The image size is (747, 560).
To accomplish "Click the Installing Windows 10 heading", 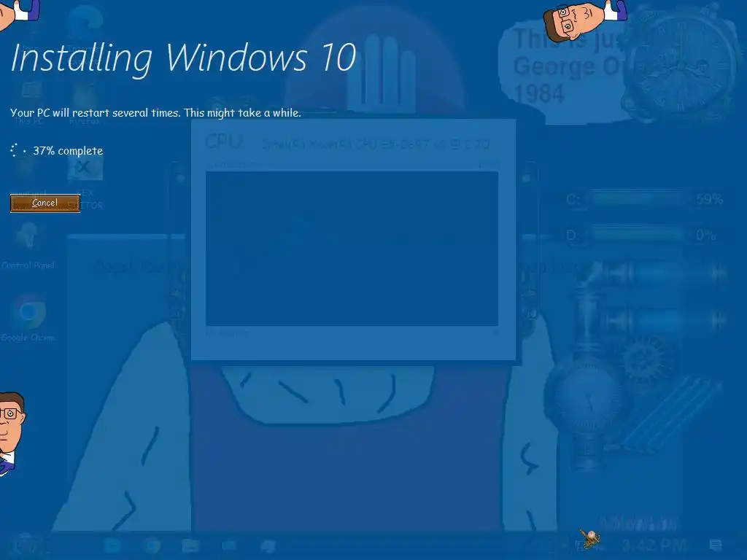I will point(183,58).
